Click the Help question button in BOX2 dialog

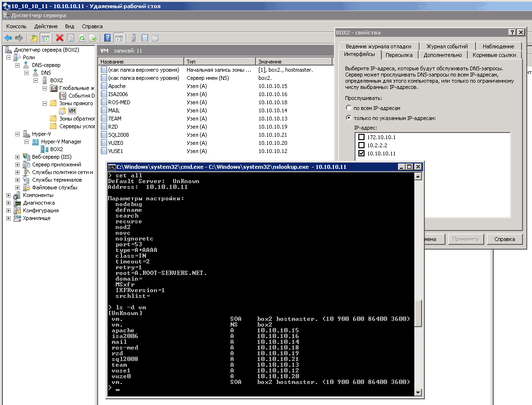click(512, 32)
